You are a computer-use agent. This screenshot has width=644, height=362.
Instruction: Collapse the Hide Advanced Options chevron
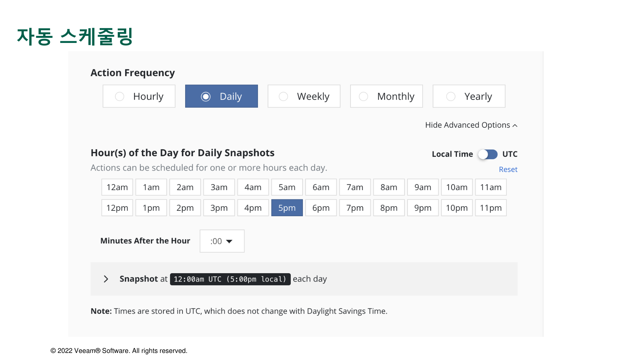tap(515, 125)
